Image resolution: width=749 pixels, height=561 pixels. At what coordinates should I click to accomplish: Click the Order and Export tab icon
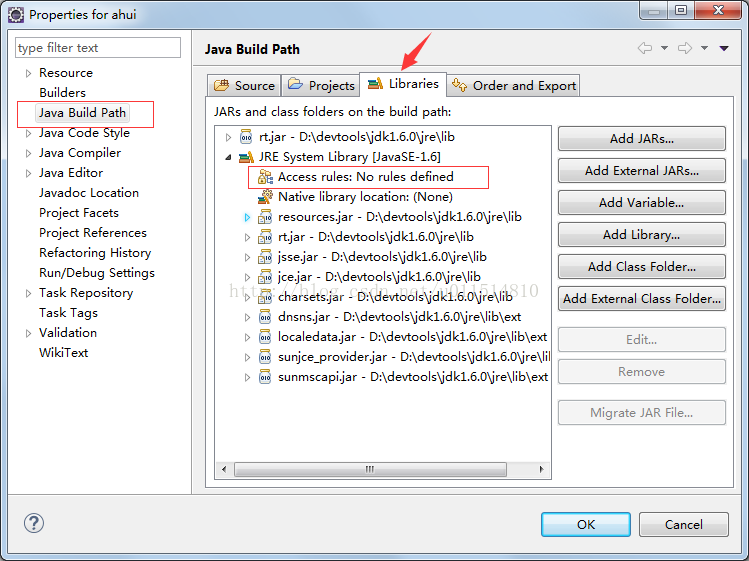[x=460, y=85]
